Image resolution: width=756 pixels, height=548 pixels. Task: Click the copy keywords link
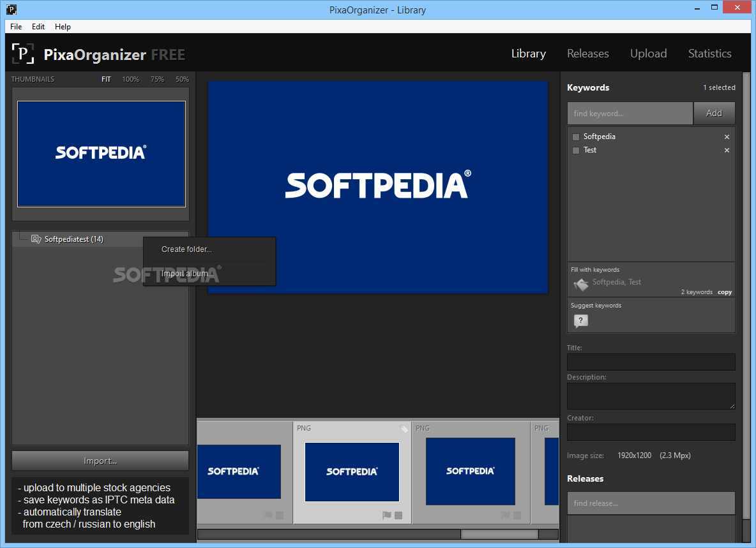[x=725, y=292]
